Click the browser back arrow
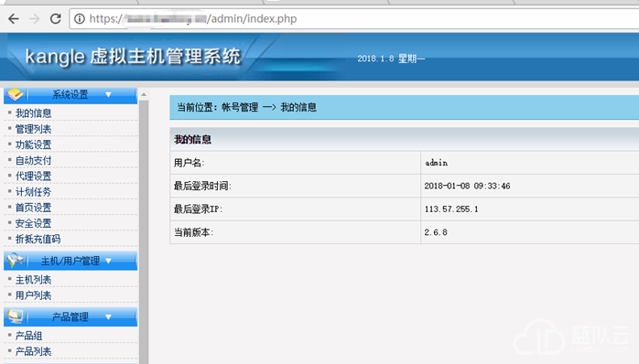 [x=14, y=18]
